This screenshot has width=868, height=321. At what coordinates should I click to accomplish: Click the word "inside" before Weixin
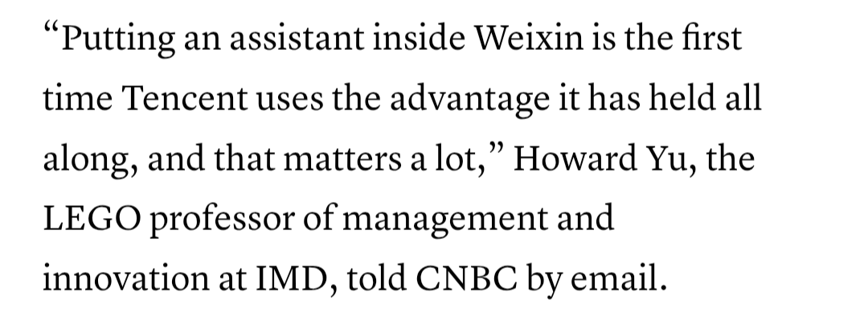click(x=419, y=39)
